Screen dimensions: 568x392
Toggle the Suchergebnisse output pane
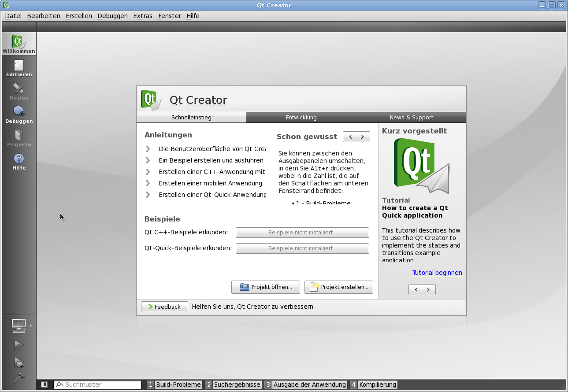pyautogui.click(x=233, y=385)
